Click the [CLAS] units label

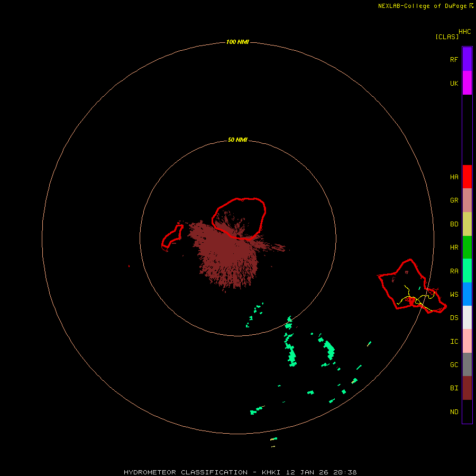click(x=447, y=36)
